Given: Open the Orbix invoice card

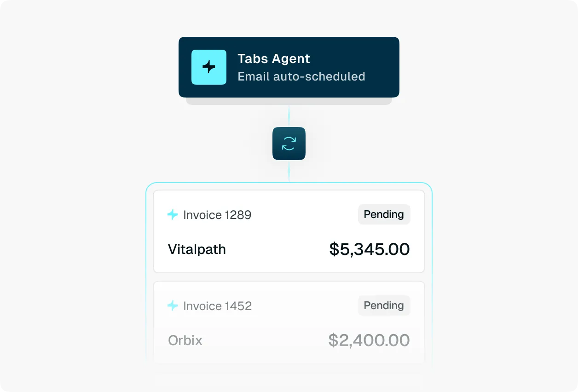Looking at the screenshot, I should tap(289, 323).
